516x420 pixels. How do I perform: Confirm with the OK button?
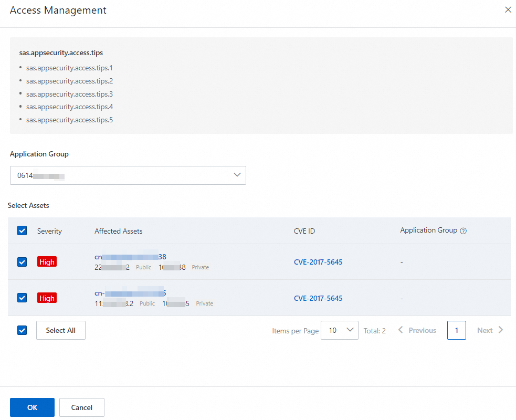tap(32, 407)
